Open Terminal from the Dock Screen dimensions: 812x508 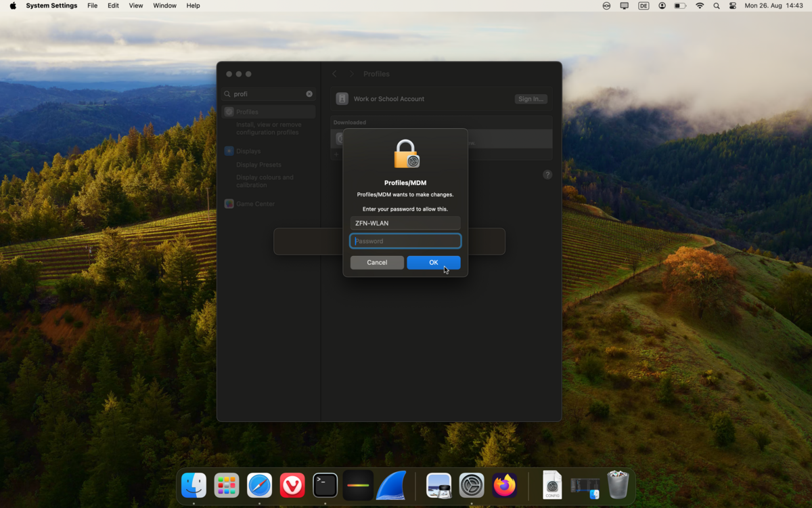coord(325,486)
